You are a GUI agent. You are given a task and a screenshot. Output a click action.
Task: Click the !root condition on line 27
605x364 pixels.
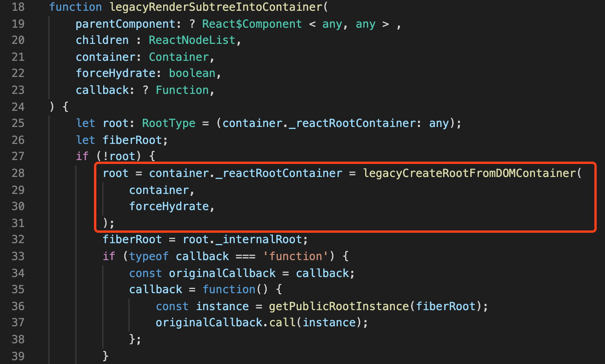click(x=119, y=156)
